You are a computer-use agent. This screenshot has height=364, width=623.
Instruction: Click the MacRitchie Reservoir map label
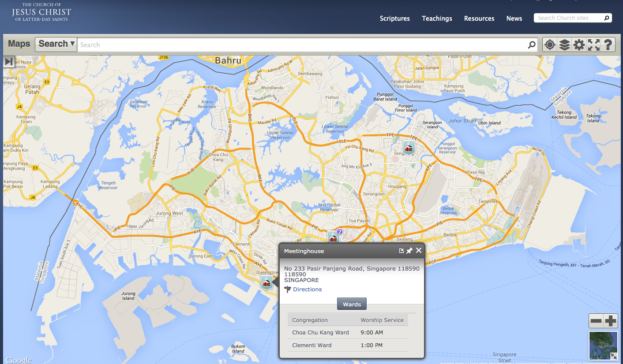pyautogui.click(x=329, y=207)
